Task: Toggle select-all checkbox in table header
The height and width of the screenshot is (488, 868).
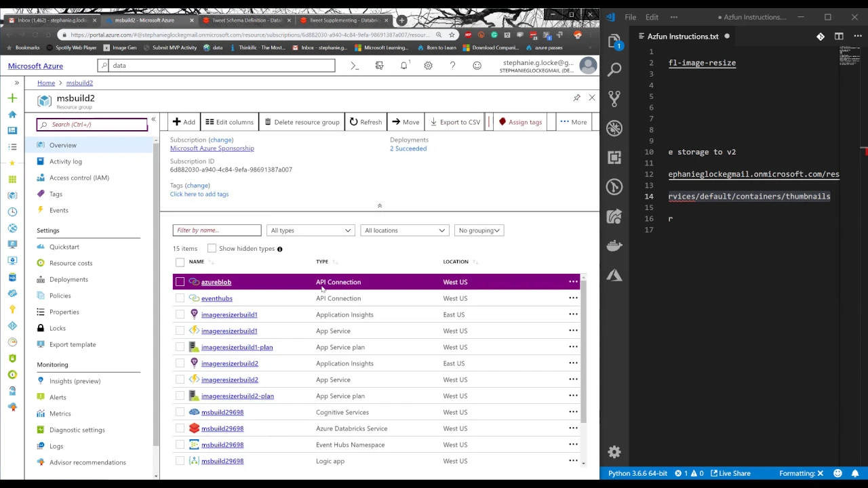Action: (180, 262)
